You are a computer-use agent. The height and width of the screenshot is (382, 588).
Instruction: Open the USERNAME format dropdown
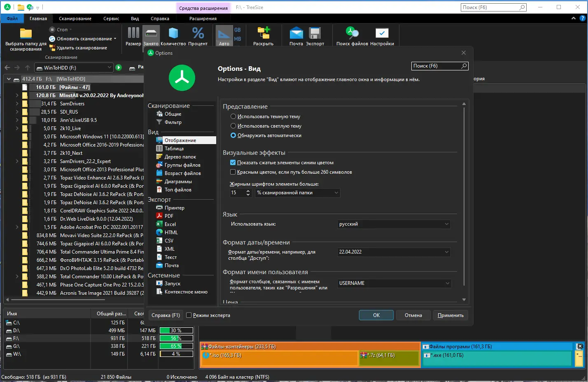click(x=394, y=283)
